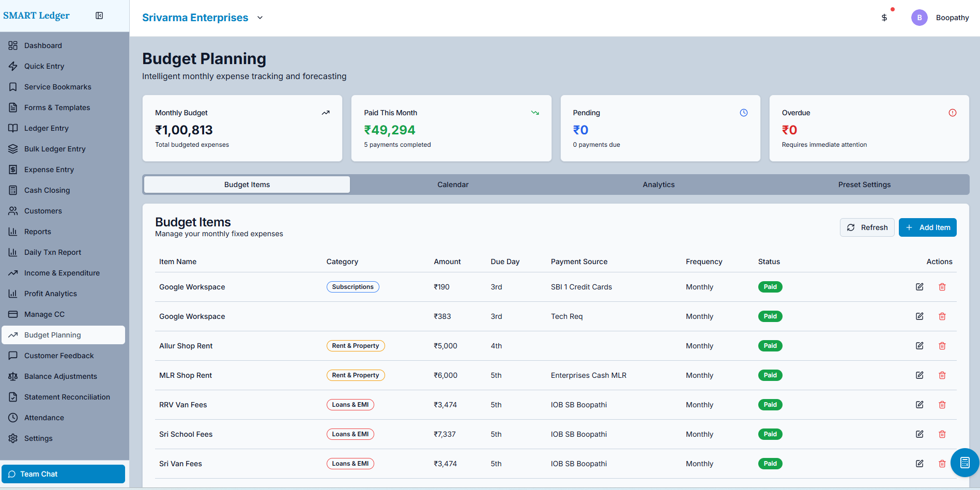Edit the Google Workspace ₹190 item
The image size is (980, 490).
click(x=920, y=287)
